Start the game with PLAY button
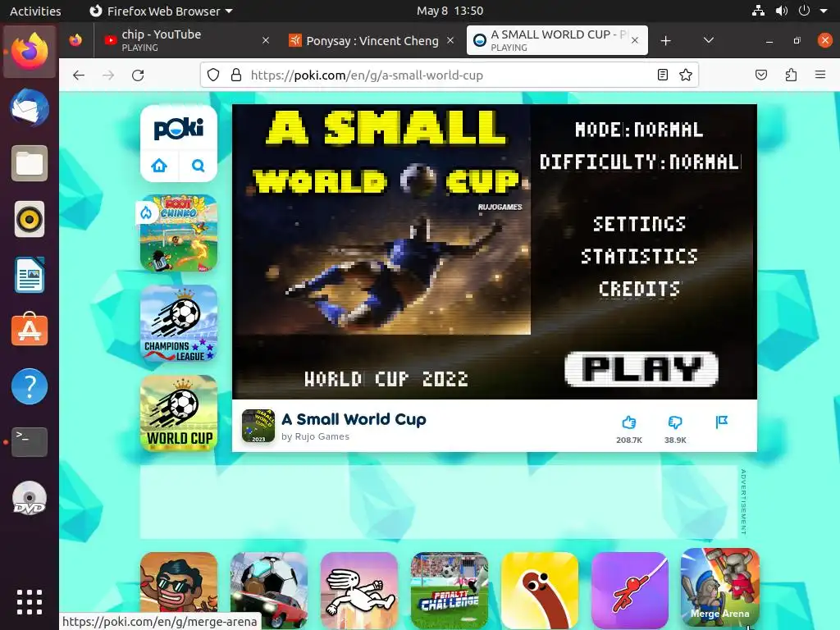This screenshot has width=840, height=630. click(x=641, y=369)
